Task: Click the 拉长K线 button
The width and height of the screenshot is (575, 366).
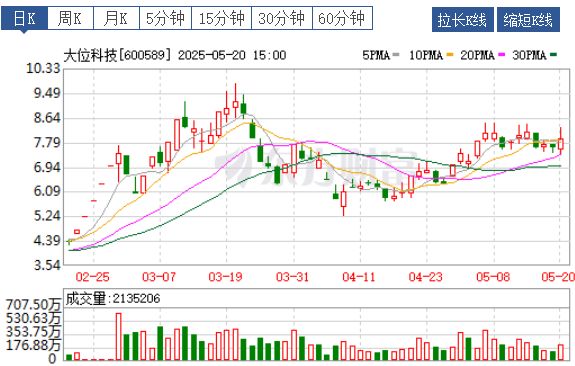Action: tap(462, 20)
